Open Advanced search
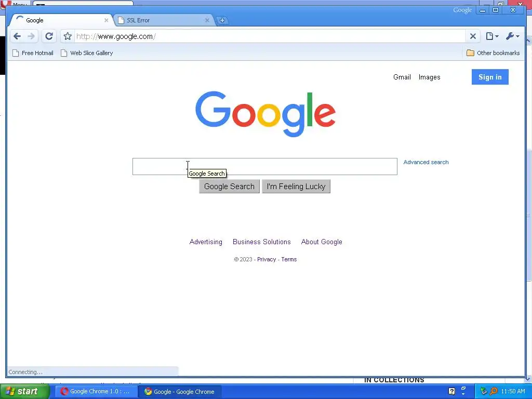The image size is (532, 399). point(426,162)
